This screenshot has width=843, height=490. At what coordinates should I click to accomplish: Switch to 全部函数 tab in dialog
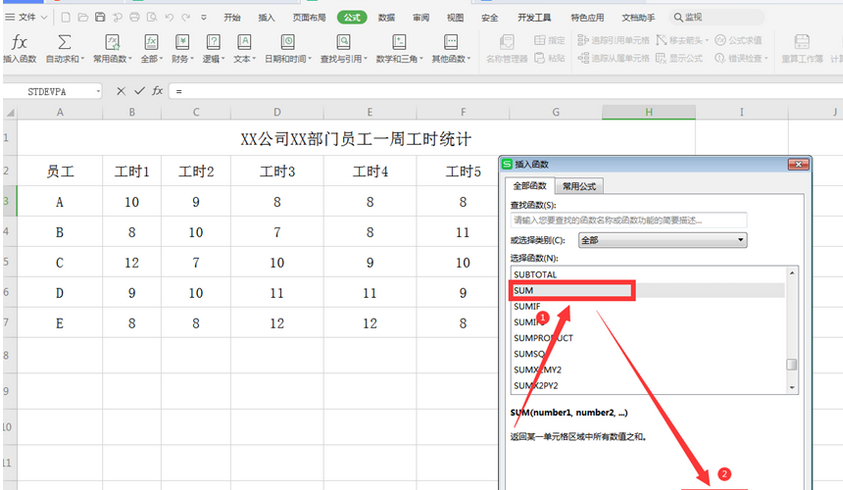530,186
